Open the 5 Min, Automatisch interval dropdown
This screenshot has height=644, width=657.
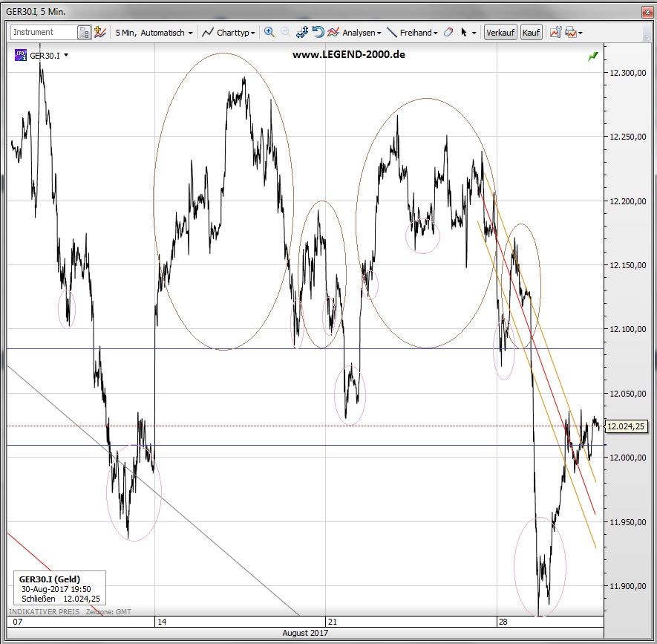(154, 32)
